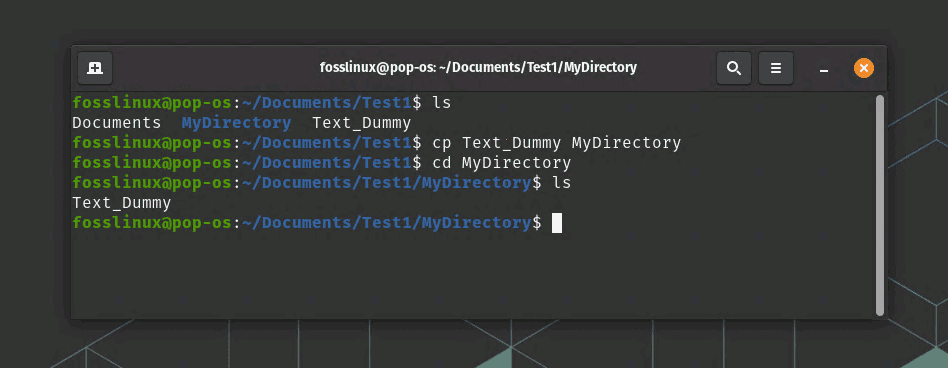Click Text_Dummy in the first ls output
948x368 pixels.
point(362,124)
